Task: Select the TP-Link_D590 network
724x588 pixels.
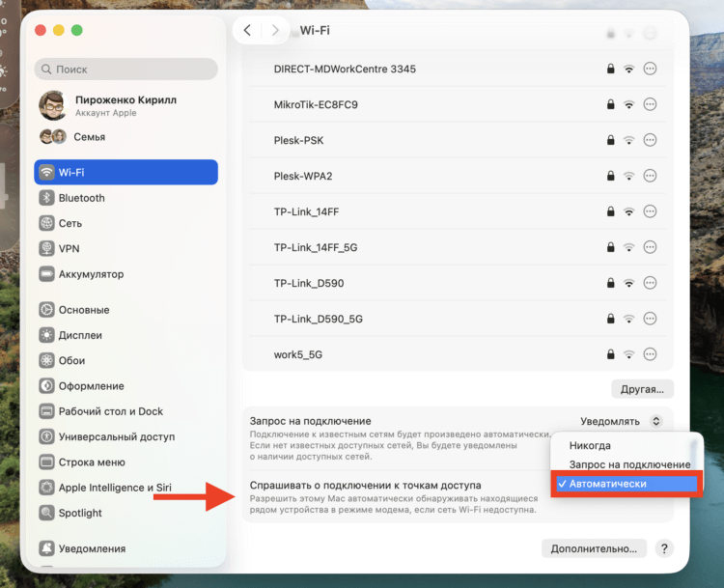Action: [458, 283]
